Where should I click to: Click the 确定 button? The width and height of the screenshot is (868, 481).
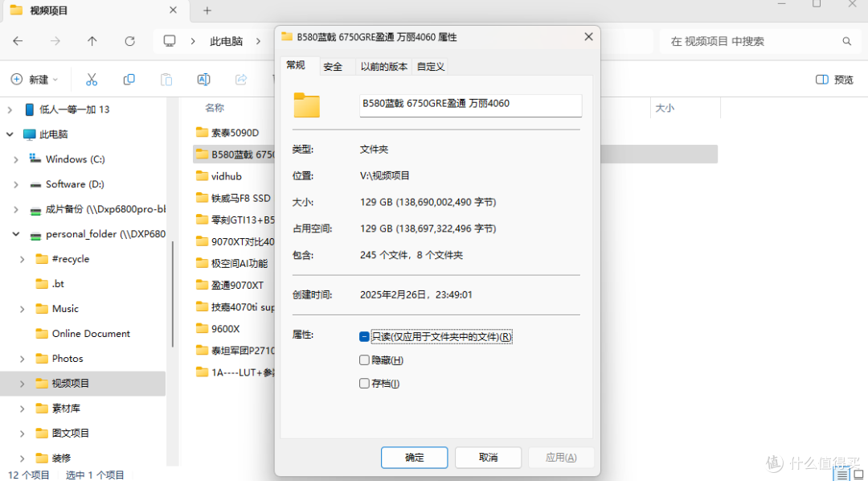(414, 458)
